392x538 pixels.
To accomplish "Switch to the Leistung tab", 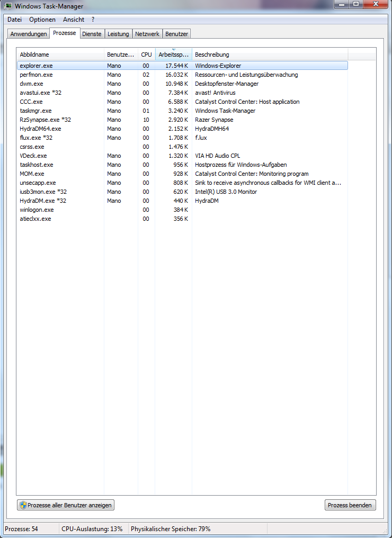I will [x=118, y=34].
